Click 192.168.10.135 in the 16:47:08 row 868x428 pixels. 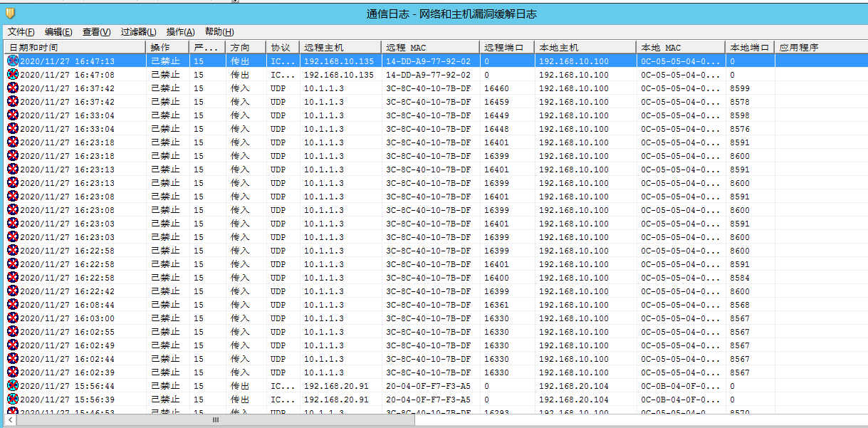(338, 75)
